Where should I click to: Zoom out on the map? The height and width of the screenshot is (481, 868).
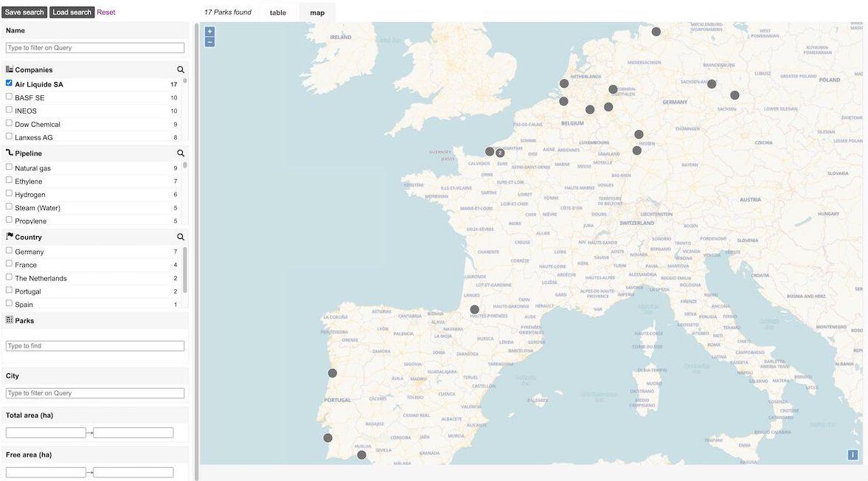pos(209,41)
